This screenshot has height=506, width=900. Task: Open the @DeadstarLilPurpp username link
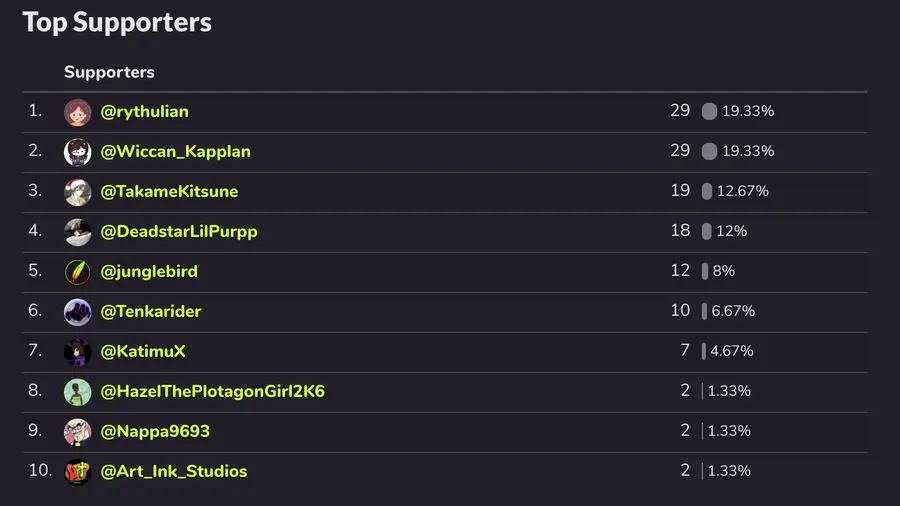[179, 231]
